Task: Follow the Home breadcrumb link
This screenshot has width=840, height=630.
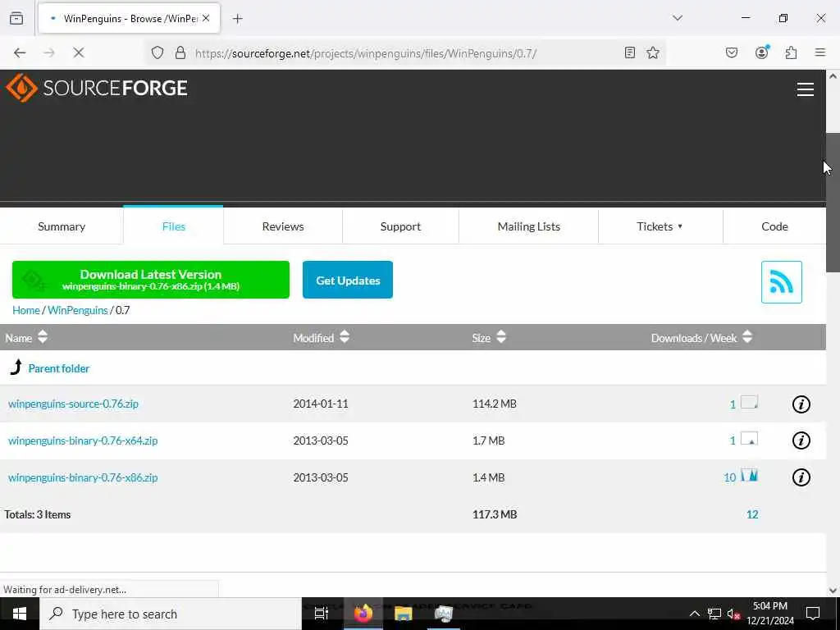Action: click(26, 310)
